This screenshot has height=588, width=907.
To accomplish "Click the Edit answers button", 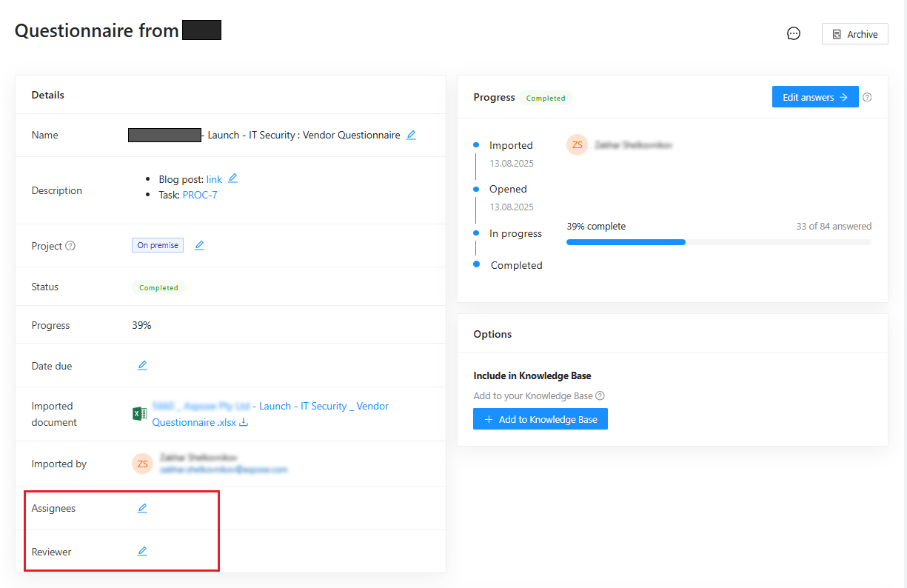I will point(814,97).
